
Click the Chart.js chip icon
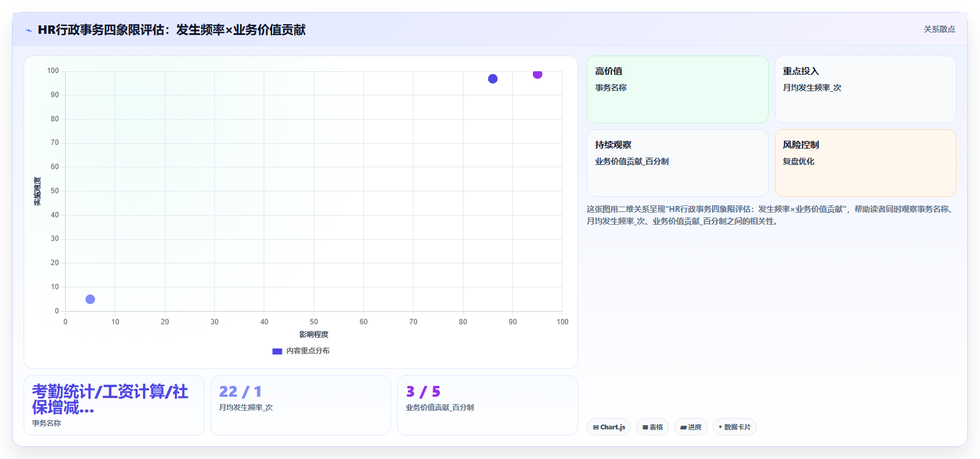coord(596,427)
